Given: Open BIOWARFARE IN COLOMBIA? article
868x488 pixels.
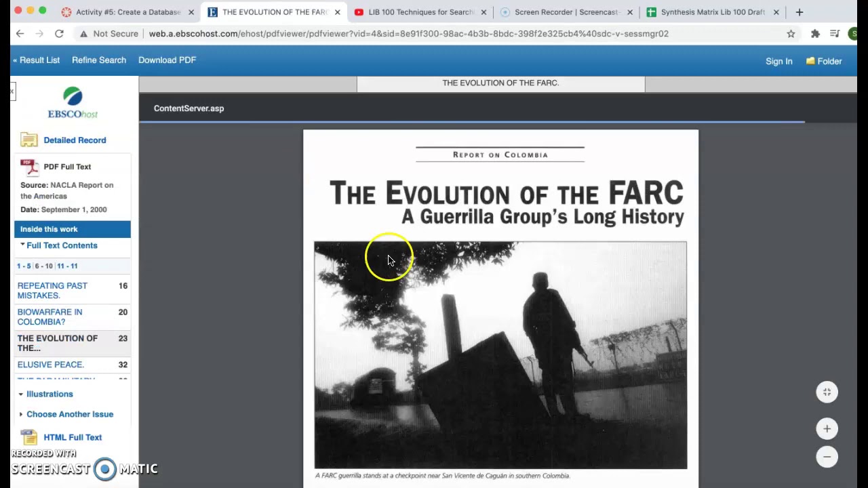Looking at the screenshot, I should [x=50, y=317].
